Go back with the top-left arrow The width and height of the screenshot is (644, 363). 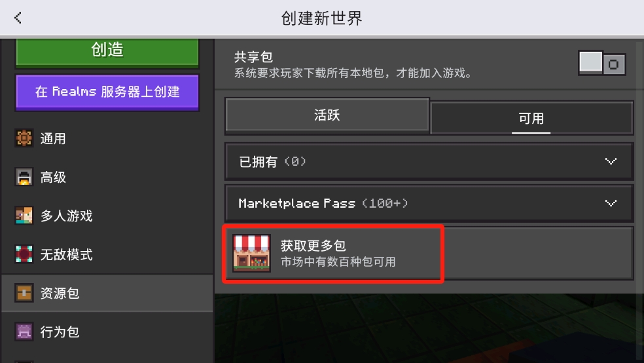coord(18,18)
